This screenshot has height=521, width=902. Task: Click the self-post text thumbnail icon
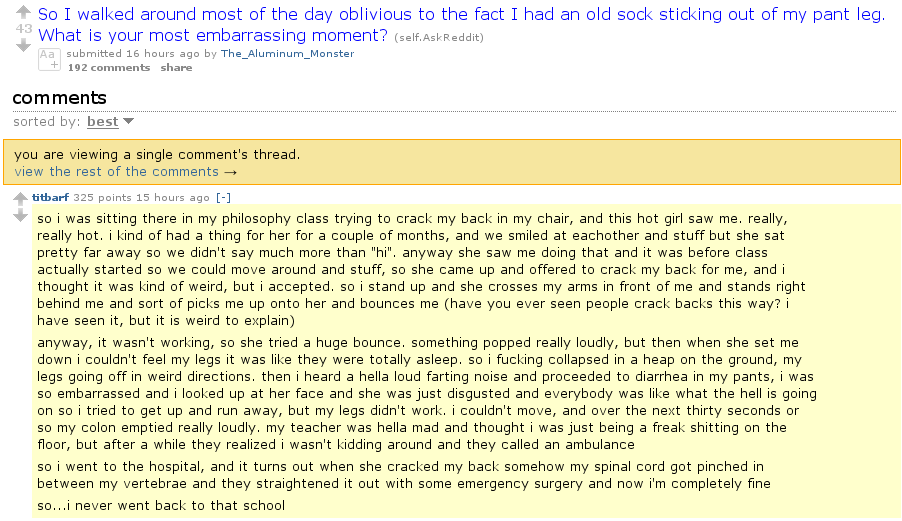tap(49, 60)
